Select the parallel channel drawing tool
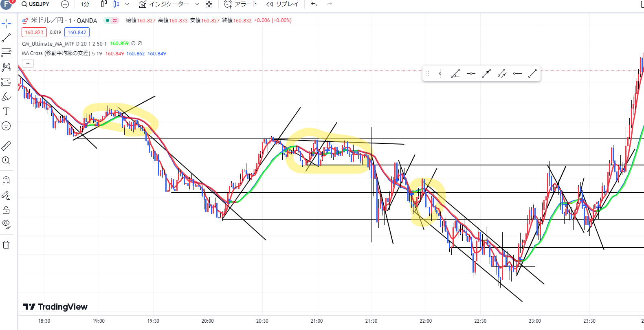 (502, 74)
